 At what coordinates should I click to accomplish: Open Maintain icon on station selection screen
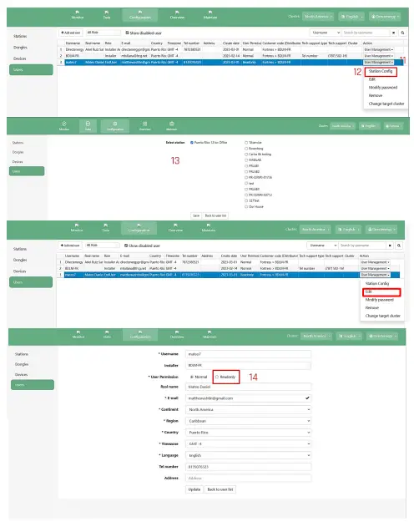point(172,125)
